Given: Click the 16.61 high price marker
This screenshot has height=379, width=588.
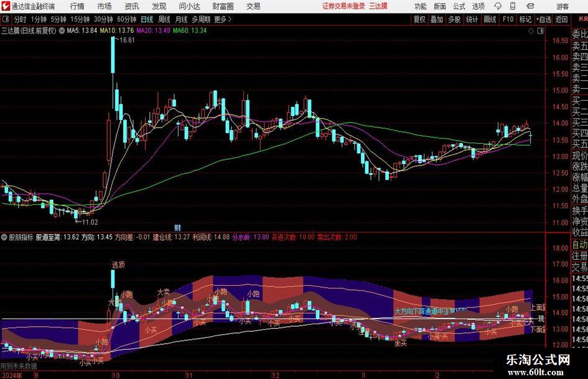Looking at the screenshot, I should 127,40.
